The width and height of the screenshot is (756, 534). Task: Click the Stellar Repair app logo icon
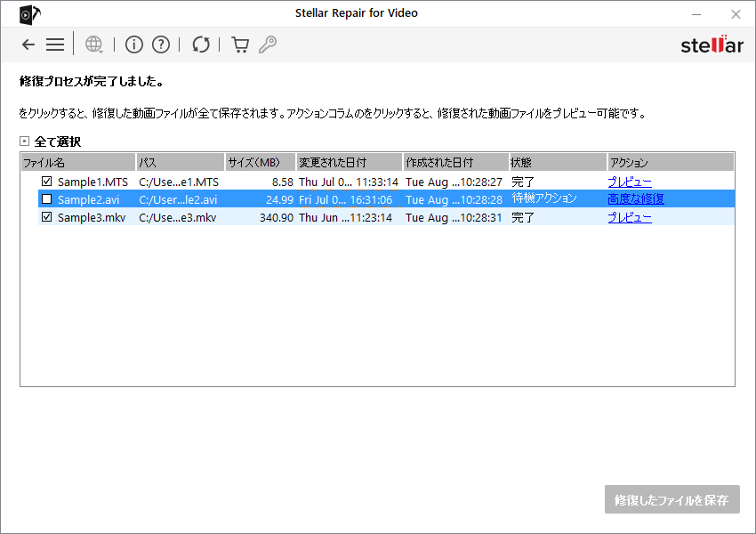pyautogui.click(x=29, y=14)
